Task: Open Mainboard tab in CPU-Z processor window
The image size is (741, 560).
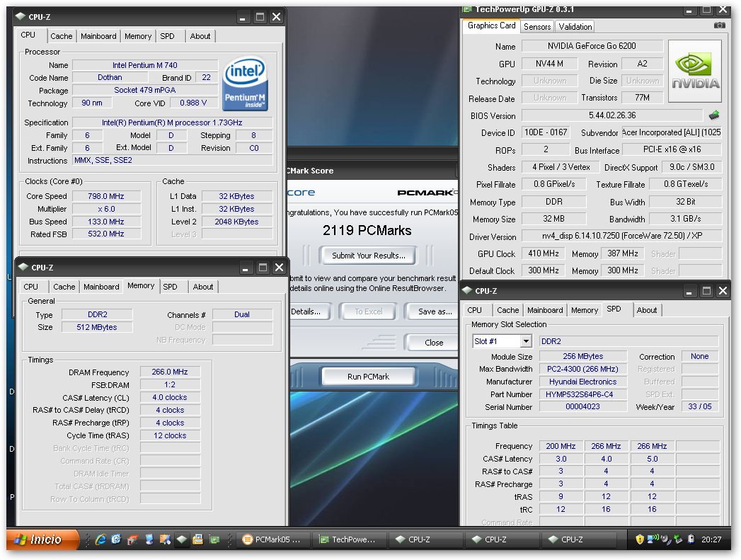Action: click(x=98, y=36)
